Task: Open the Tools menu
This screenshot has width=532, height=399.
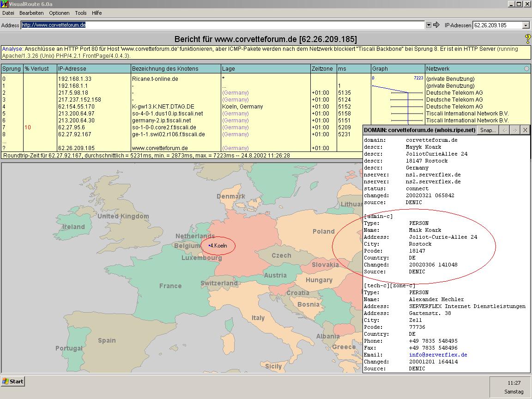Action: [81, 13]
